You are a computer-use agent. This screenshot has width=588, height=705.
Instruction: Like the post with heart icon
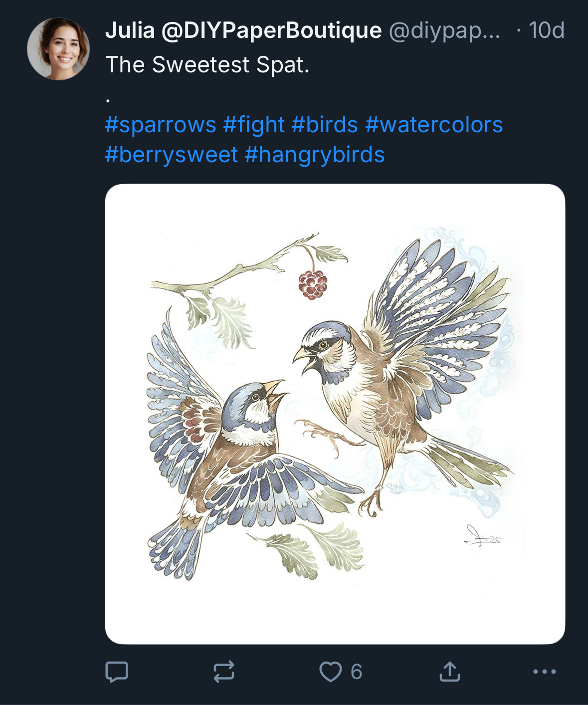(x=331, y=672)
